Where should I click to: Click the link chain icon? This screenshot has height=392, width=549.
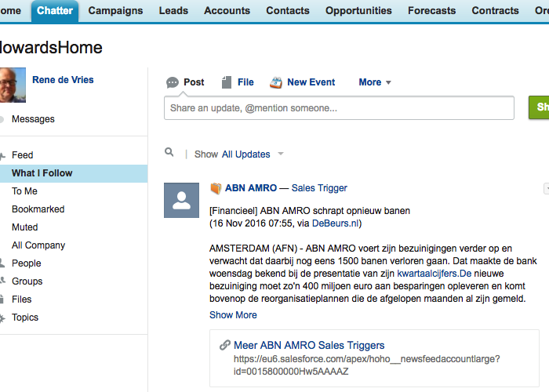pos(225,345)
